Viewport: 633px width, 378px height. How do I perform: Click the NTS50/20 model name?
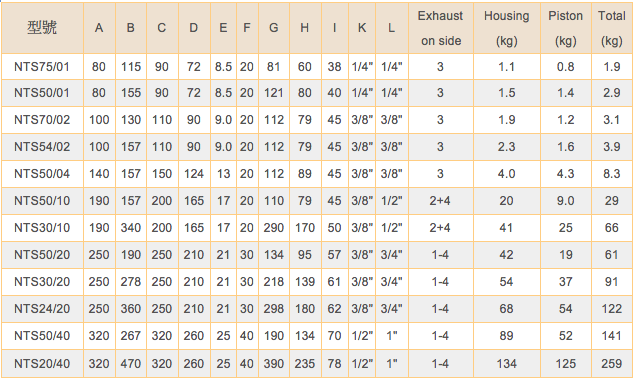point(42,255)
